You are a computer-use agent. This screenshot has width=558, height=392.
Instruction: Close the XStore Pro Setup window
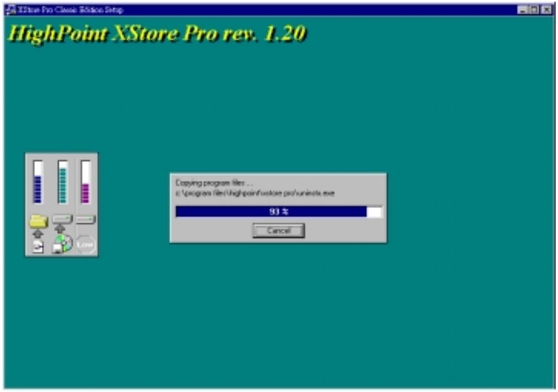pyautogui.click(x=546, y=9)
